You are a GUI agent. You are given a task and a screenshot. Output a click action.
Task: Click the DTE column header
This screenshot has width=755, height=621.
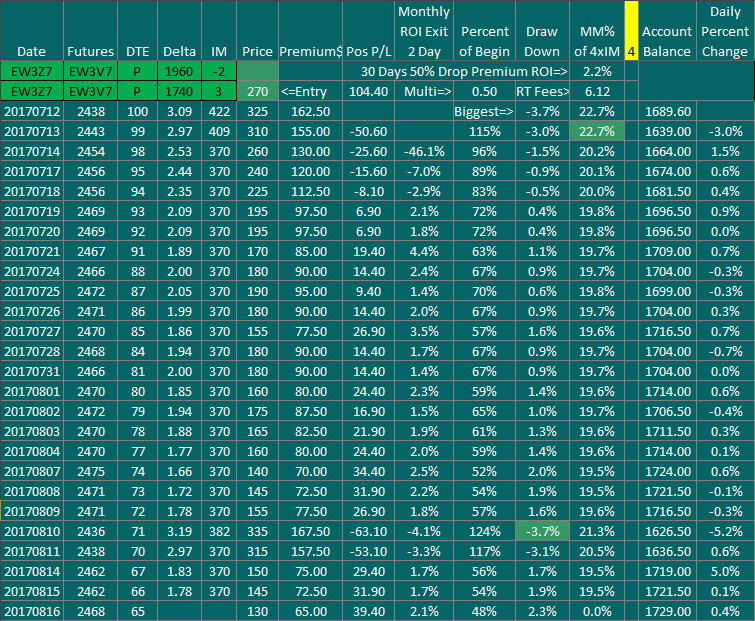pos(137,31)
